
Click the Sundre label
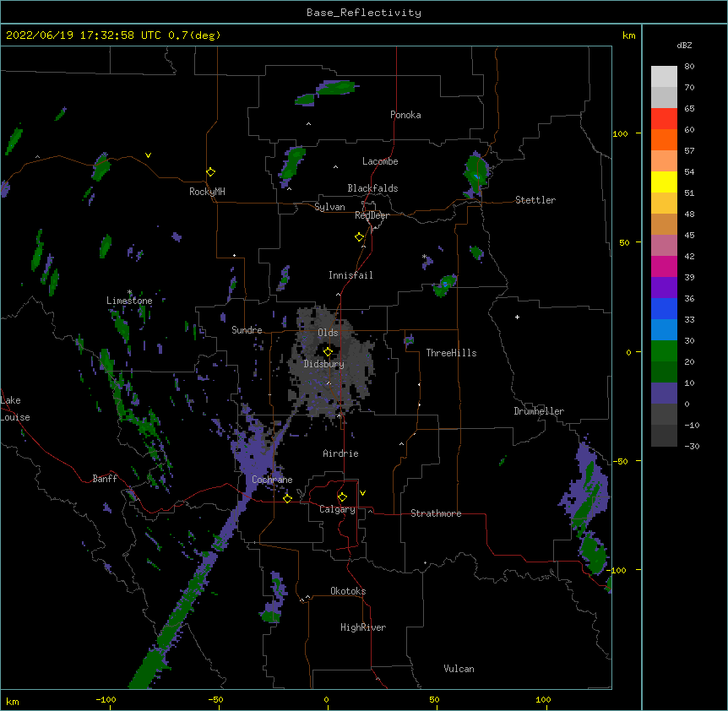[247, 330]
